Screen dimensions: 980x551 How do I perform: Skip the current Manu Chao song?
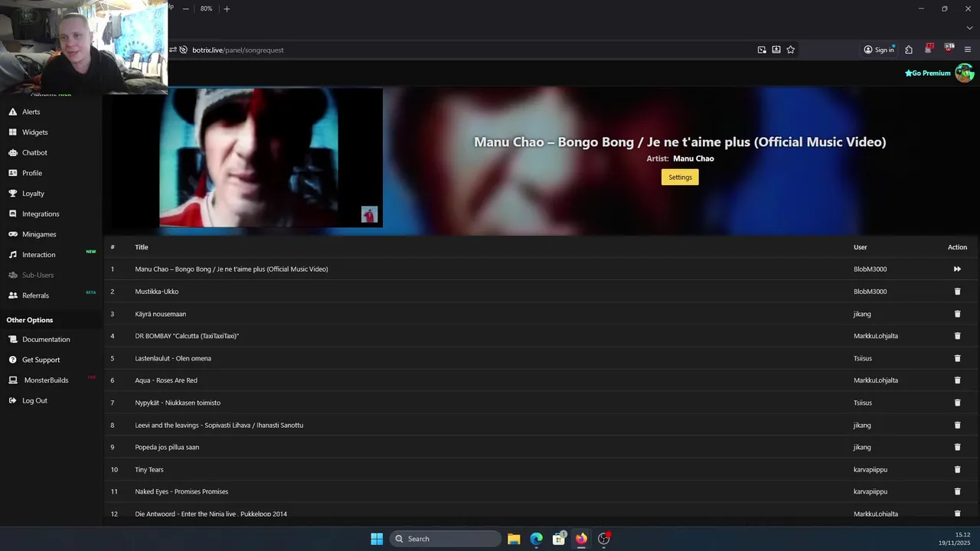957,269
